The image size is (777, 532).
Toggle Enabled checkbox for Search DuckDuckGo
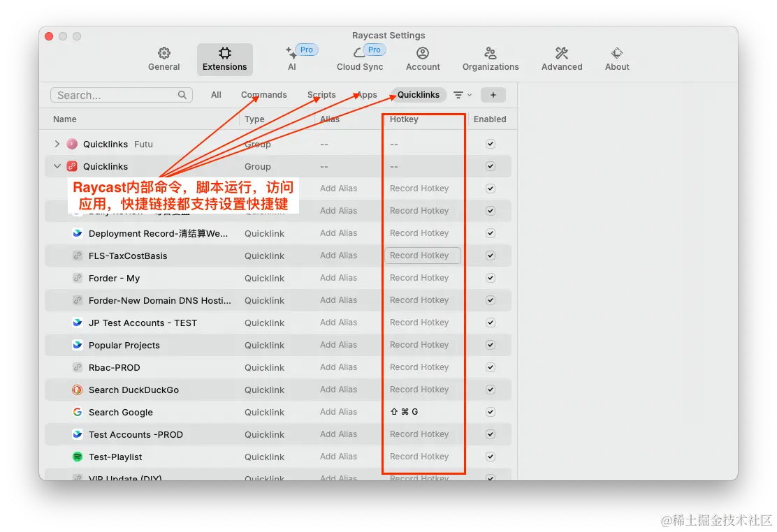tap(491, 390)
